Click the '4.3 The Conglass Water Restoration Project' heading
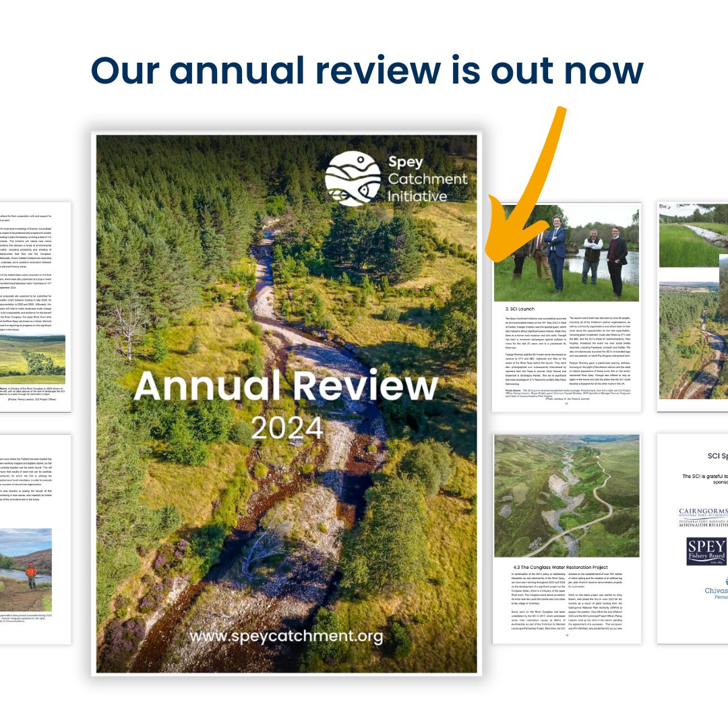 [560, 568]
